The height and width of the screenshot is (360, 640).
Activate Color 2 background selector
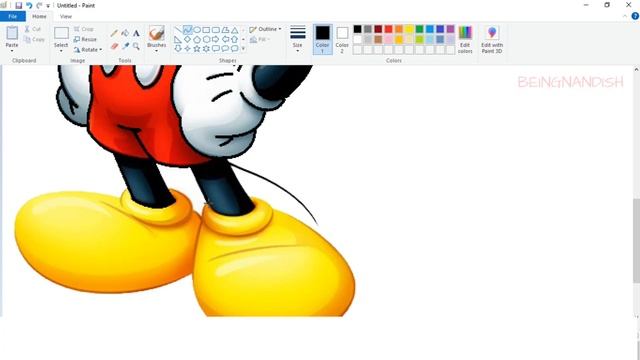(x=342, y=39)
